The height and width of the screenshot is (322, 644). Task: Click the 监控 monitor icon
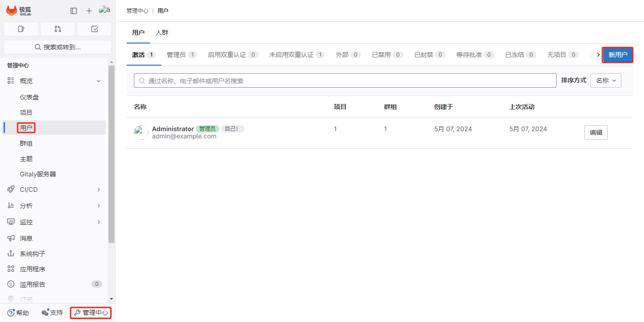coord(10,222)
